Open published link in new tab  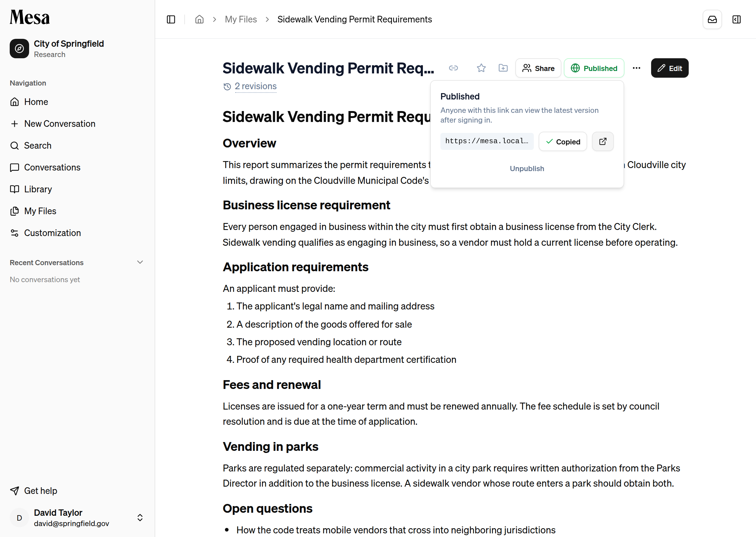603,141
